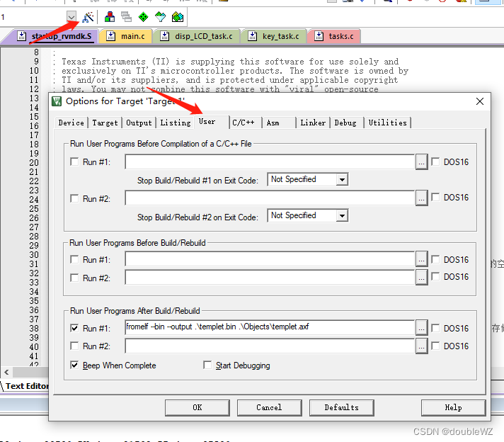Open Stop Build/Rebuild #1 Exit Code dropdown
The image size is (504, 442).
(342, 179)
